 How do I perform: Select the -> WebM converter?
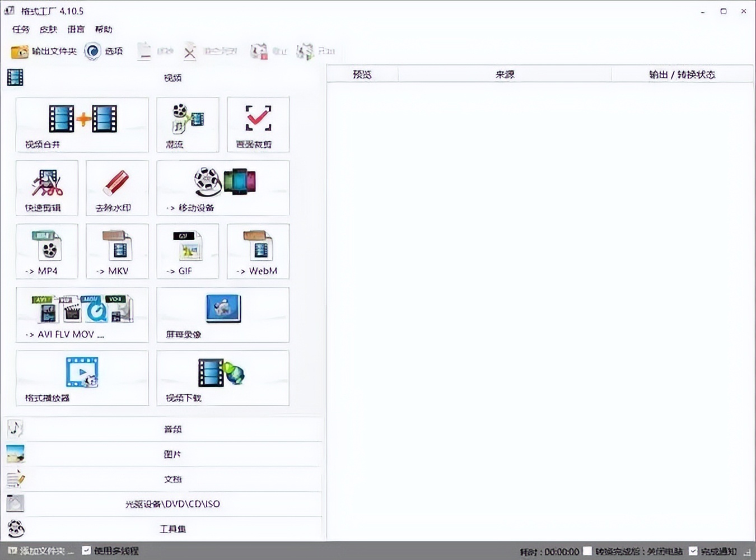257,251
